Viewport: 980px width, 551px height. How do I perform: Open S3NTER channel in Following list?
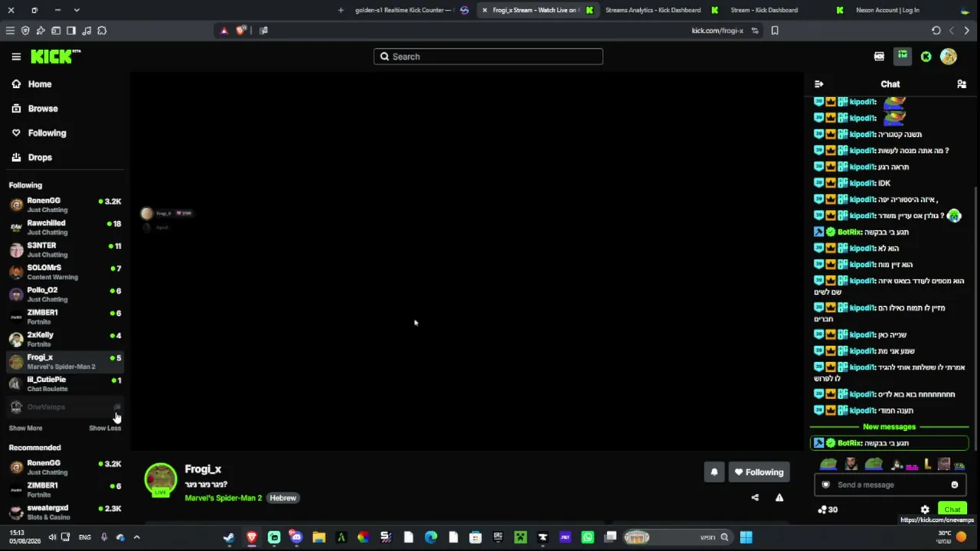tap(65, 249)
